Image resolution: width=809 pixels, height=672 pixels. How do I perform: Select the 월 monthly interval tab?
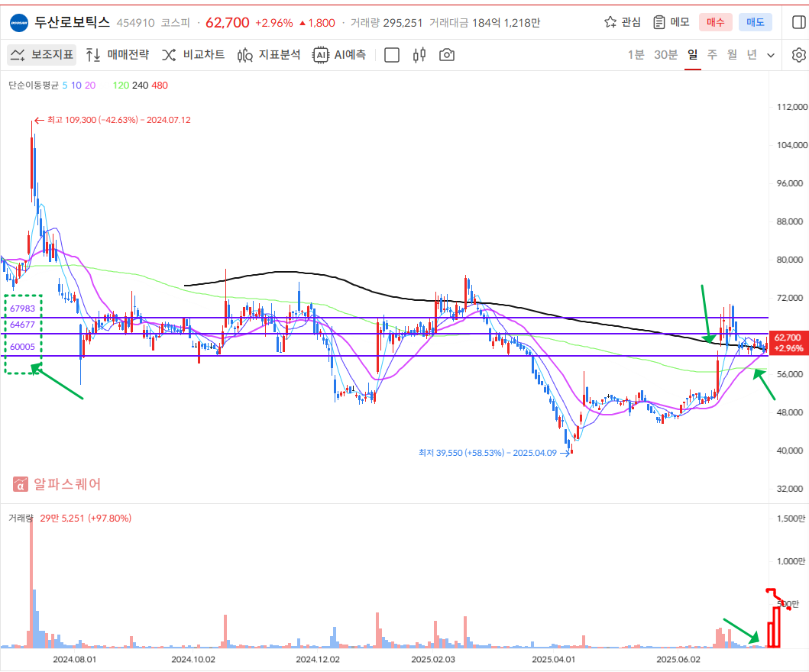732,55
